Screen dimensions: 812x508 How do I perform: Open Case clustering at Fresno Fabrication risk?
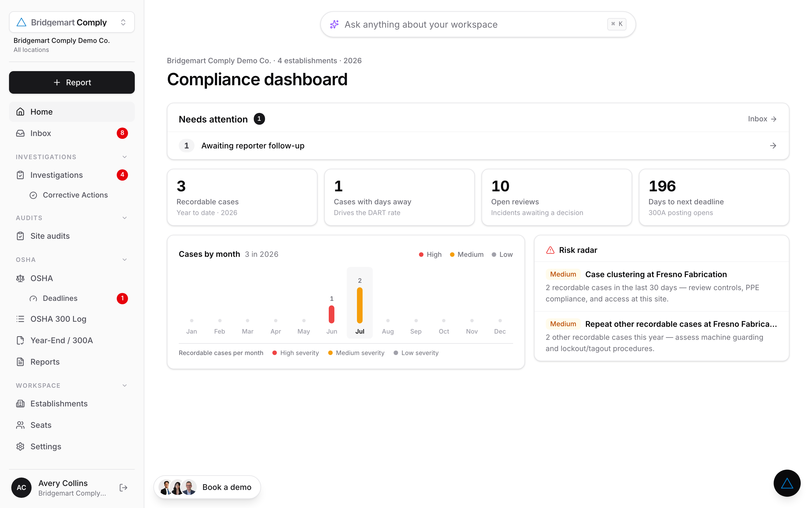pos(661,286)
